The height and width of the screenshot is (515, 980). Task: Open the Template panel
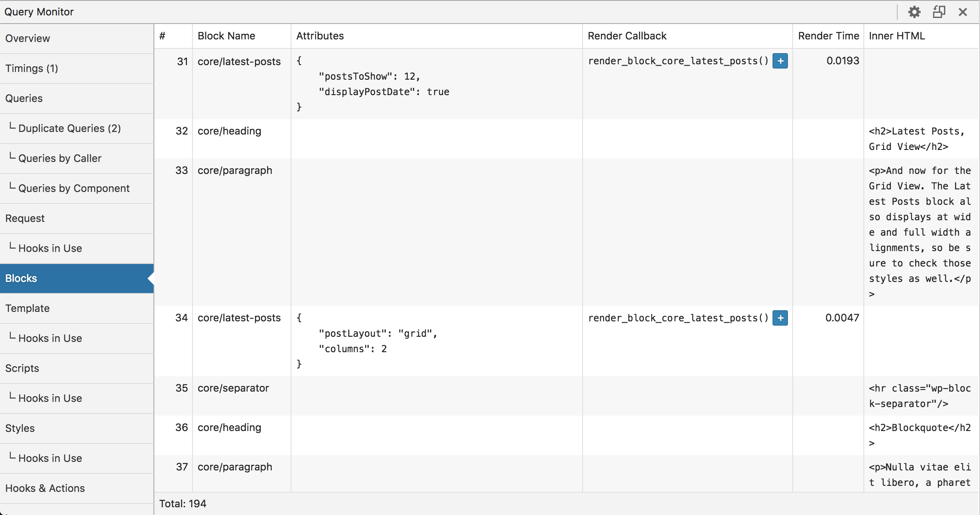(77, 308)
